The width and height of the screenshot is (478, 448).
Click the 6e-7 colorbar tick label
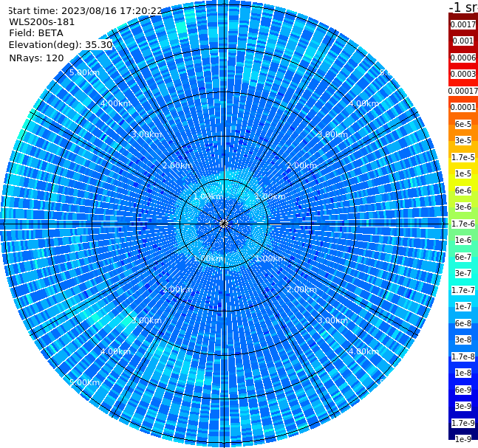463,257
